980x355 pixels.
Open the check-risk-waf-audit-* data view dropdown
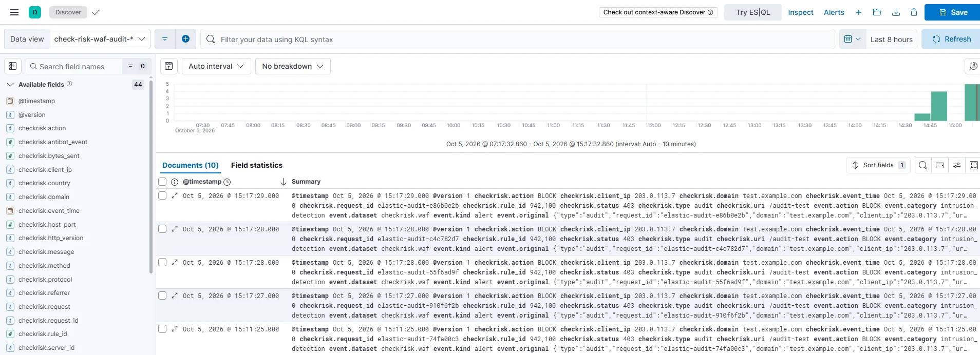coord(100,39)
